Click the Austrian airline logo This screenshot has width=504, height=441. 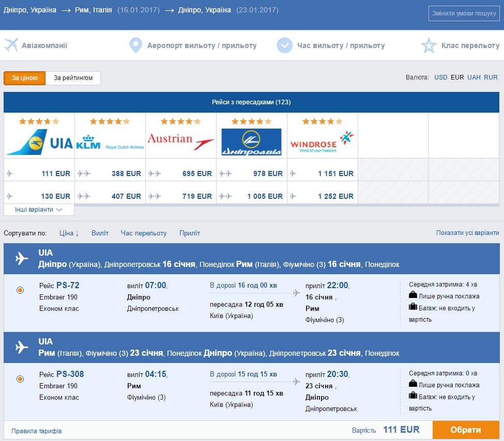point(180,141)
